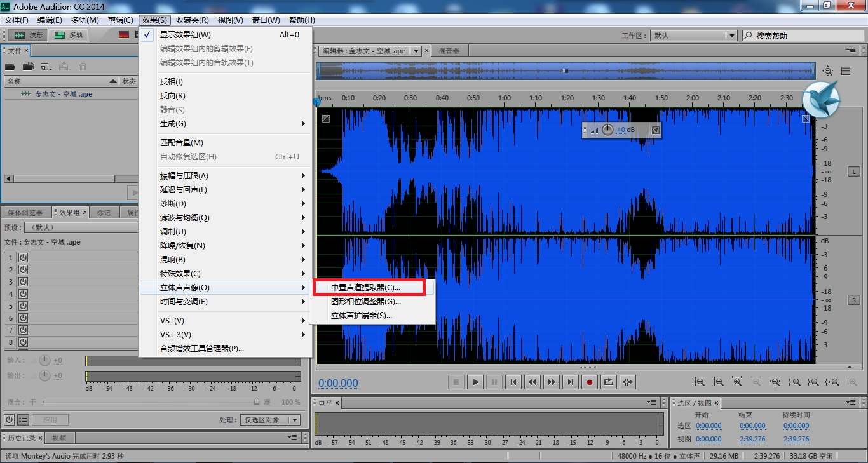Viewport: 868px width, 463px height.
Task: Select 立体声扩展器(S)... submenu item
Action: coord(372,315)
